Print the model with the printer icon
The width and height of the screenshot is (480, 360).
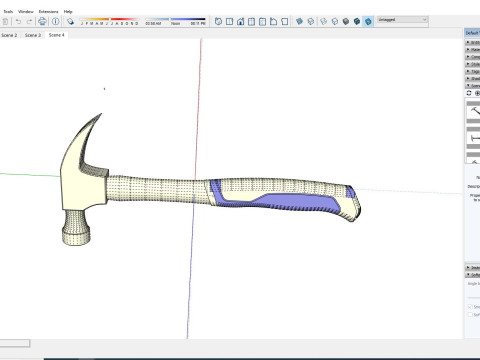pyautogui.click(x=42, y=22)
